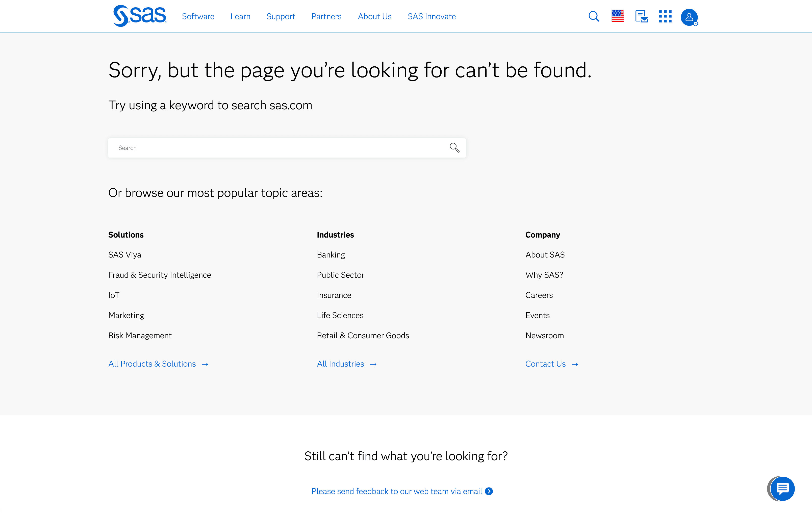View All Industries link
Image resolution: width=812 pixels, height=513 pixels.
pyautogui.click(x=341, y=364)
